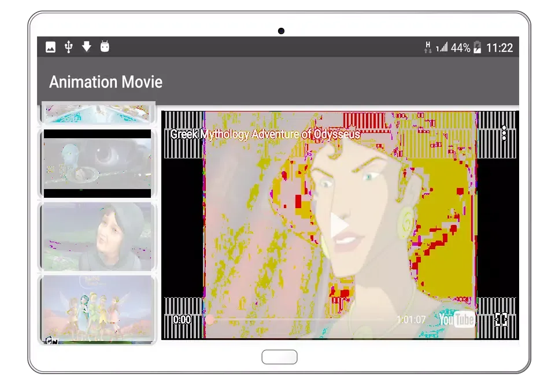Tap the 11:22 clock in status bar

click(499, 48)
